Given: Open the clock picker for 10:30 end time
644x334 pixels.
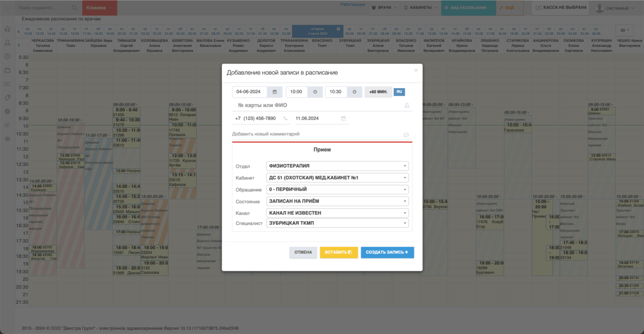Looking at the screenshot, I should coord(354,92).
